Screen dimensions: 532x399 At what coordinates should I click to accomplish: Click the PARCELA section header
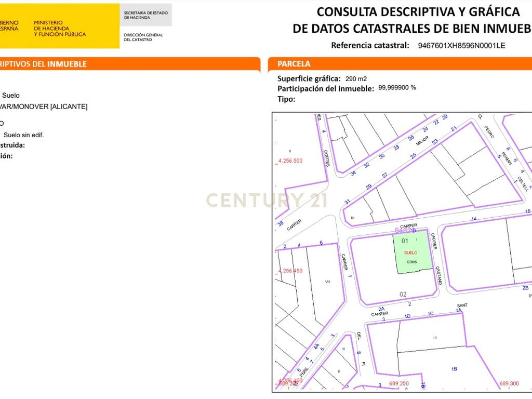pyautogui.click(x=294, y=64)
